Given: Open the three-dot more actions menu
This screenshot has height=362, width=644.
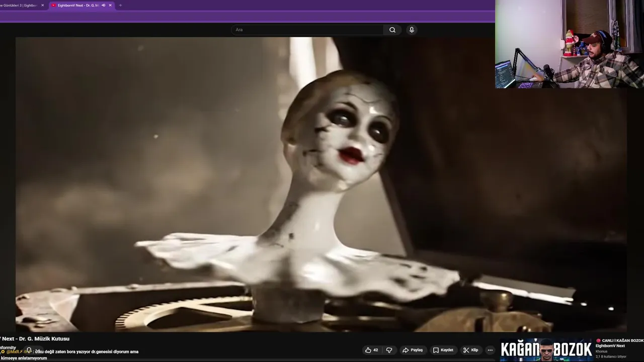Looking at the screenshot, I should pos(490,350).
